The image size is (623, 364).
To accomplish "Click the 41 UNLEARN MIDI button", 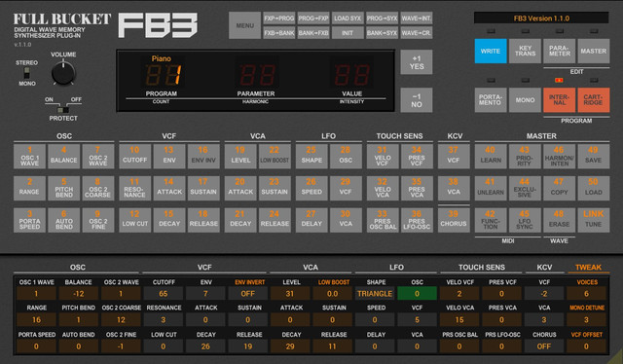I will 491,188.
